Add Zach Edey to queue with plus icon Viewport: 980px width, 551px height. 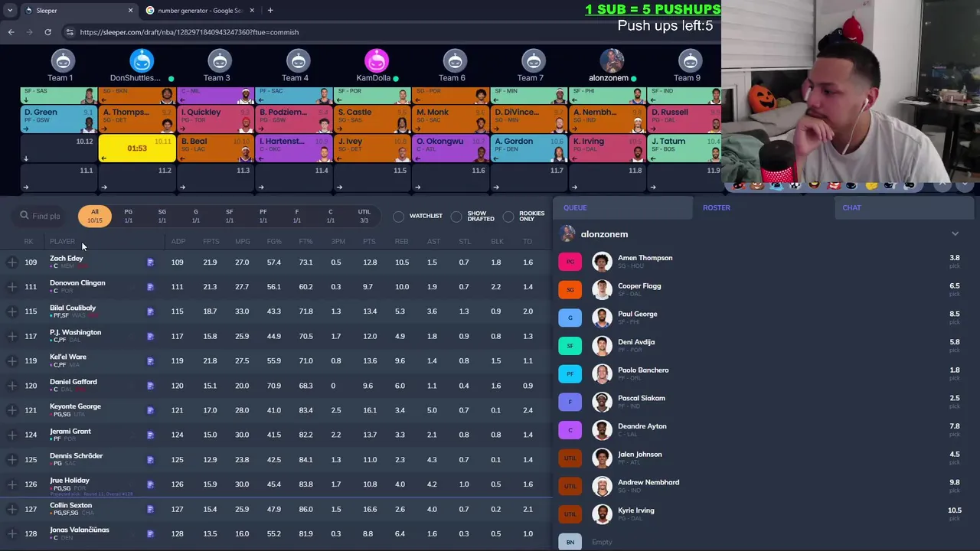point(12,262)
